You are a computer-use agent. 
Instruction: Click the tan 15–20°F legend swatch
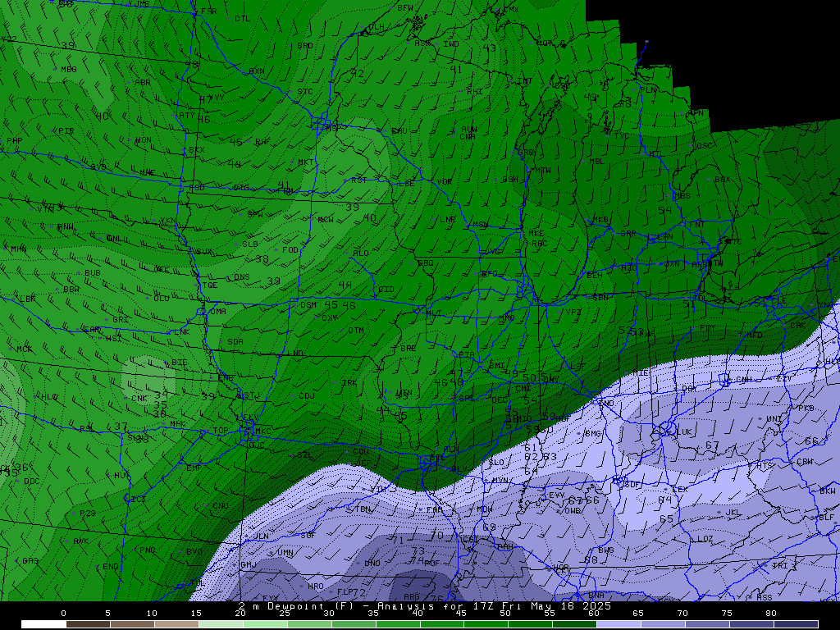(176, 624)
